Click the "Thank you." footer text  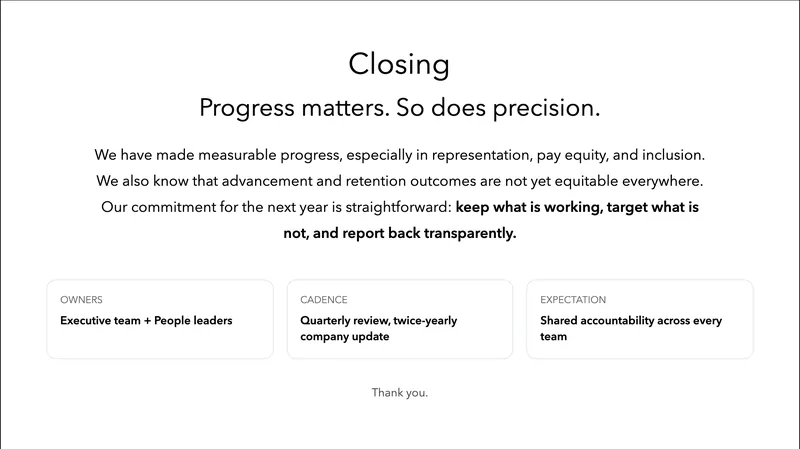coord(399,392)
